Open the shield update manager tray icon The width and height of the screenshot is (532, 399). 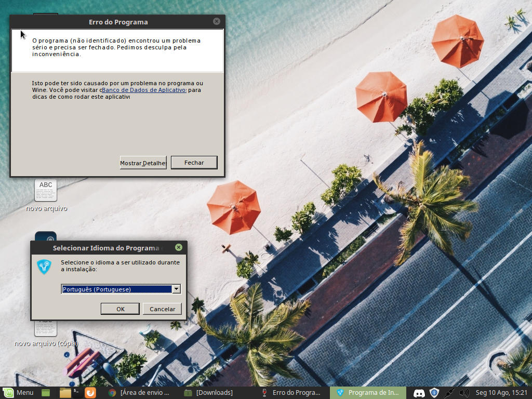pos(434,393)
